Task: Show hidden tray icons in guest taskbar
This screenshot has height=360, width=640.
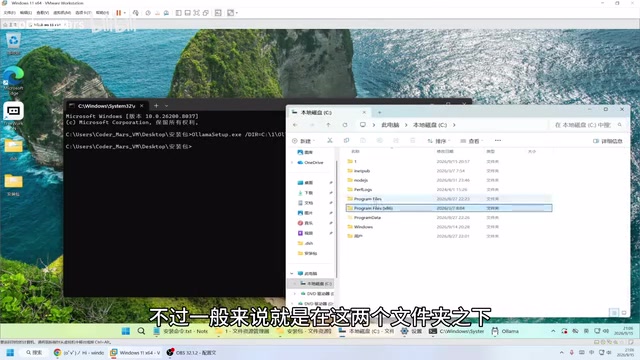Action: tap(553, 331)
